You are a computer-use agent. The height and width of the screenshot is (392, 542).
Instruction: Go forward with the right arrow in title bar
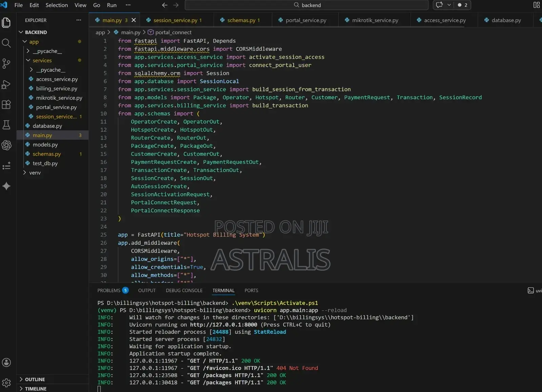(x=176, y=5)
